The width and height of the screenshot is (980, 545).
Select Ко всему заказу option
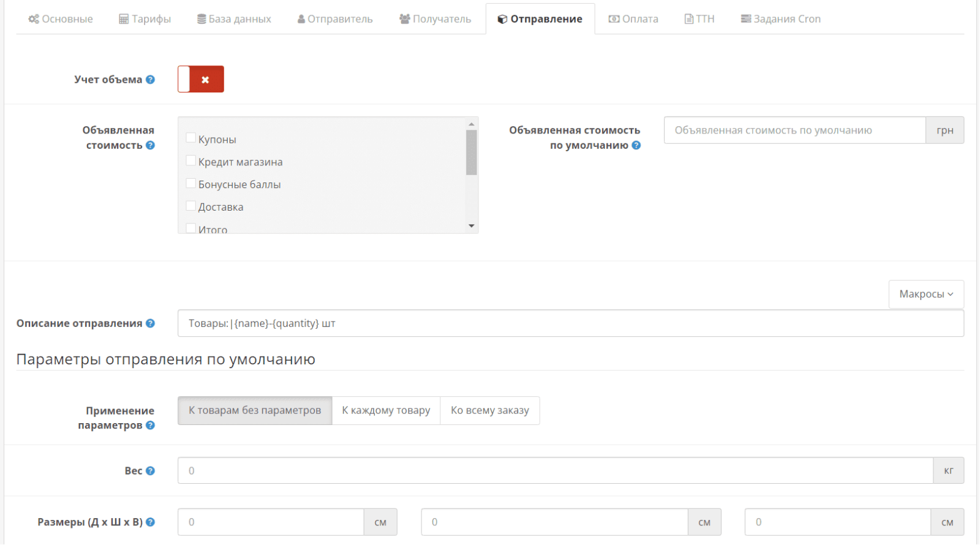(x=490, y=410)
